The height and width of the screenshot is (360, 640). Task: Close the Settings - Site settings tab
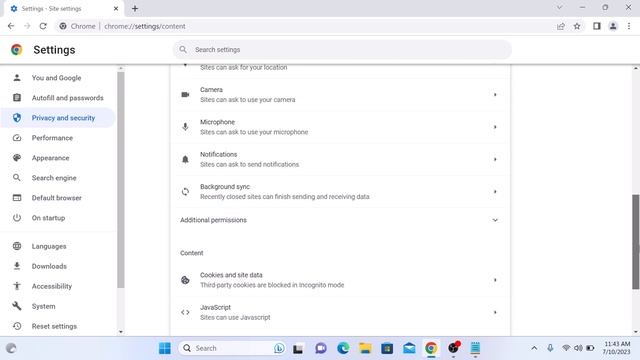pos(116,8)
